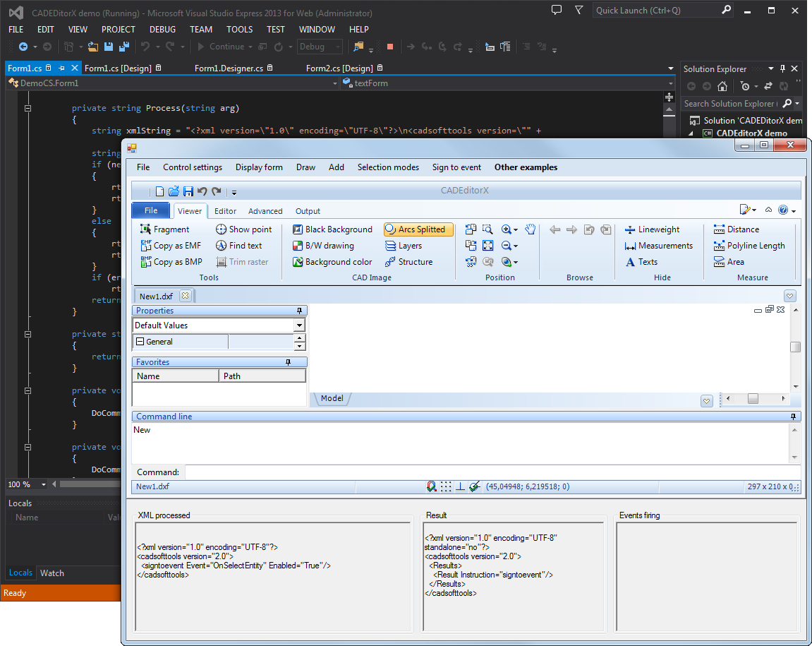The width and height of the screenshot is (812, 646).
Task: Open the Debug configuration dropdown
Action: [320, 47]
